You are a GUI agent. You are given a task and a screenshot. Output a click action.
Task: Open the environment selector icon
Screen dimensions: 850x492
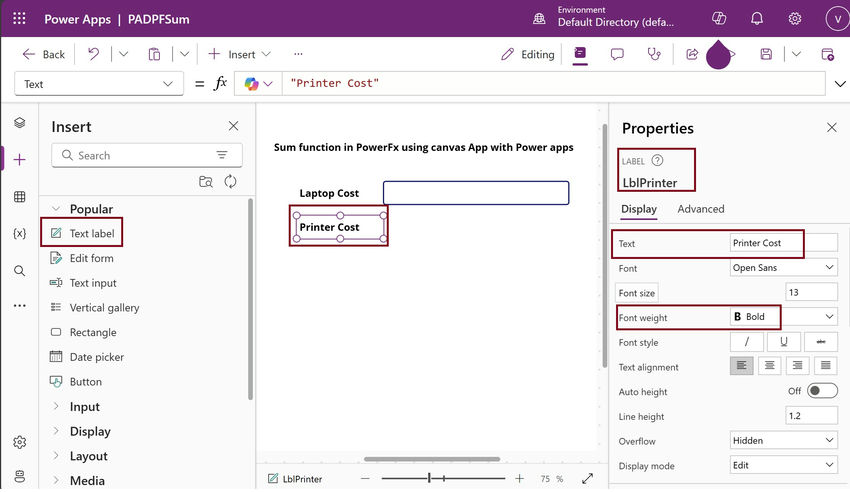tap(539, 19)
